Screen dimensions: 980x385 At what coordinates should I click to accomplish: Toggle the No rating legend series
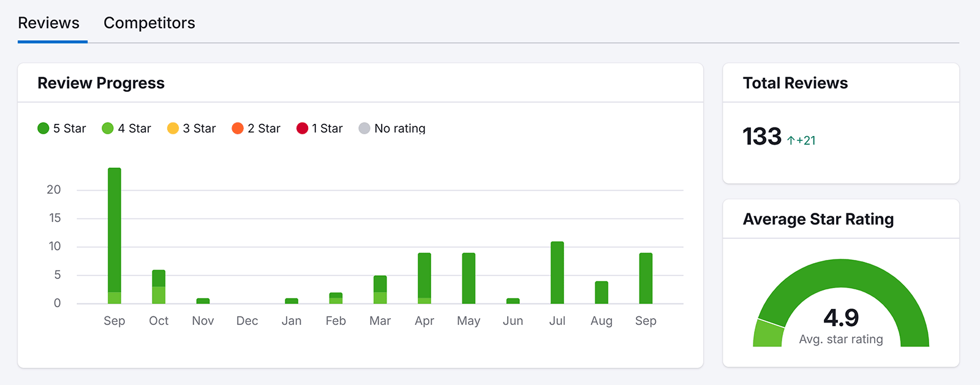(392, 128)
